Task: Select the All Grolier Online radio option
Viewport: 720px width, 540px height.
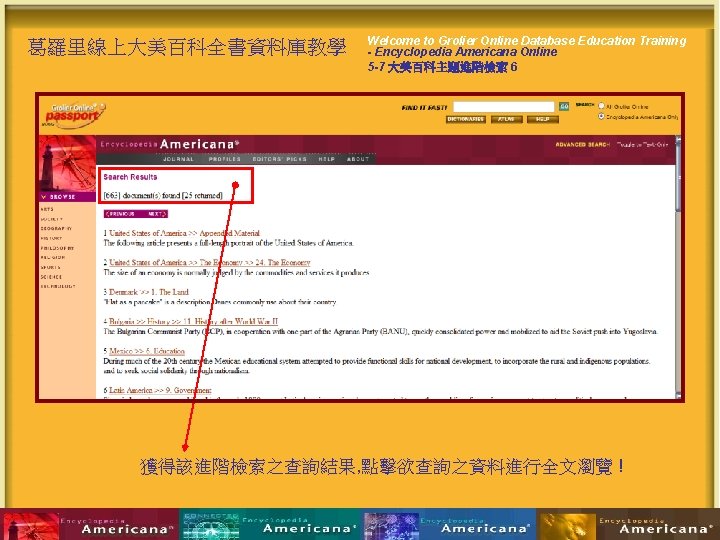Action: [601, 106]
